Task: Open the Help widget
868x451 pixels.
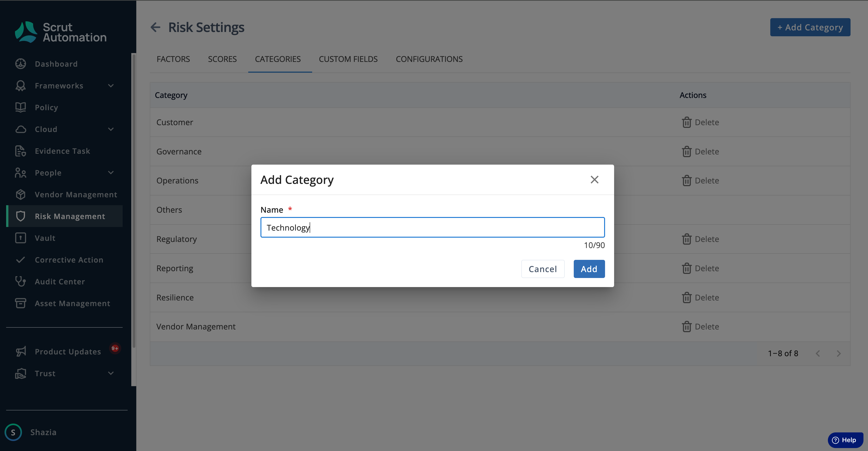Action: point(845,440)
